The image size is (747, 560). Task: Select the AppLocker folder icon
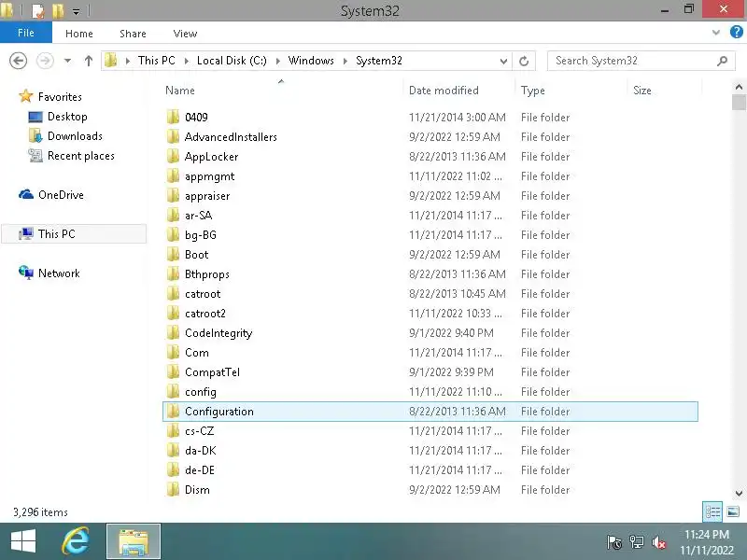pyautogui.click(x=174, y=156)
